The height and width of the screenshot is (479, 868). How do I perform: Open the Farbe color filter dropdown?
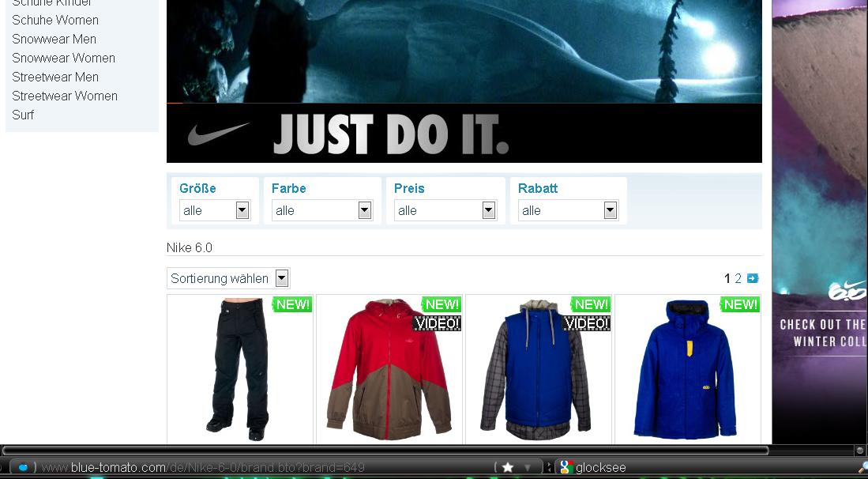pyautogui.click(x=322, y=210)
